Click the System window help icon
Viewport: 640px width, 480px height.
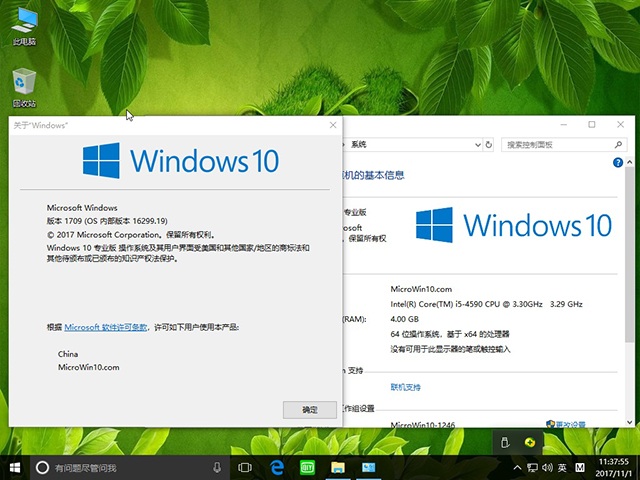(x=618, y=162)
